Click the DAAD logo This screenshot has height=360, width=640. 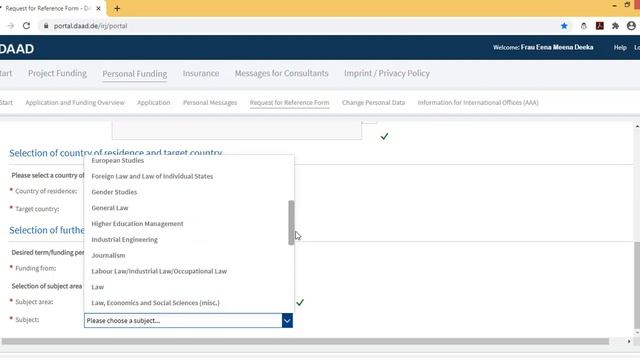tap(17, 49)
